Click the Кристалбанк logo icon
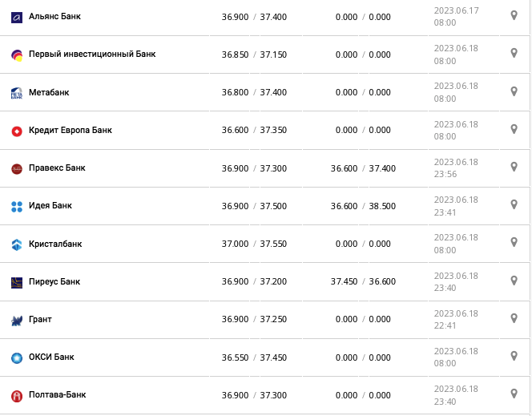The height and width of the screenshot is (416, 532). tap(17, 244)
